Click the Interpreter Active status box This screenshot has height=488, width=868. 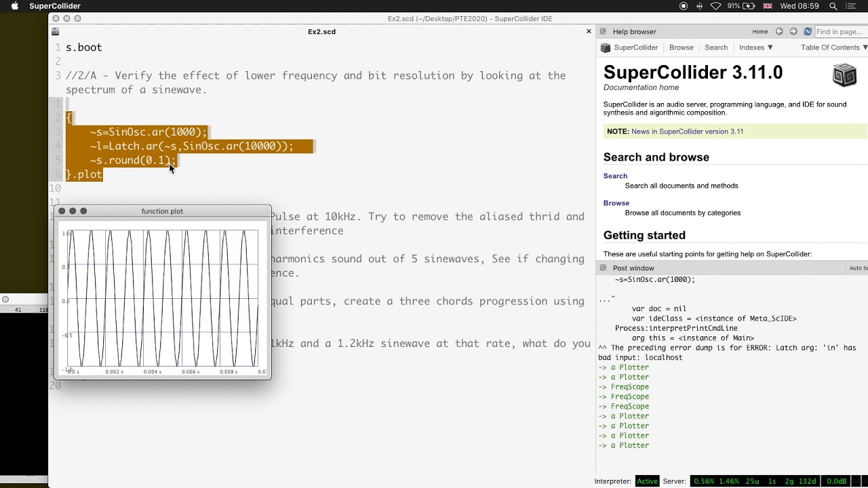(x=647, y=481)
